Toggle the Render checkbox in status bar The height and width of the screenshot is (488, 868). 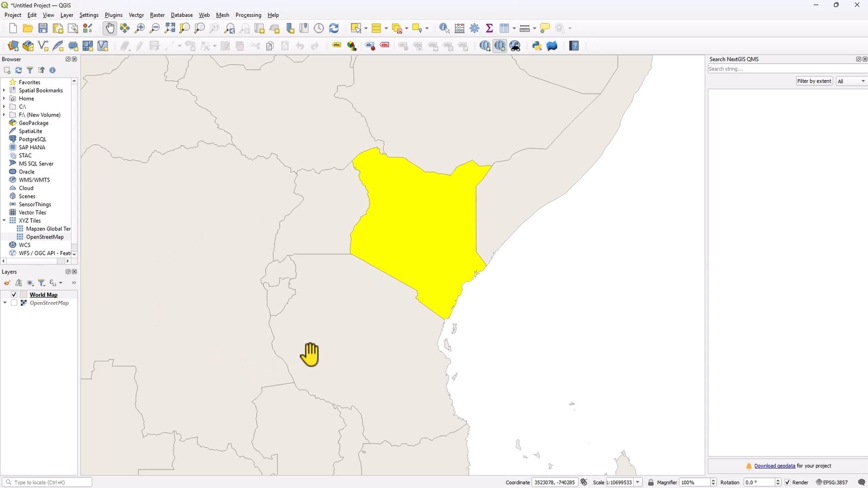point(788,482)
